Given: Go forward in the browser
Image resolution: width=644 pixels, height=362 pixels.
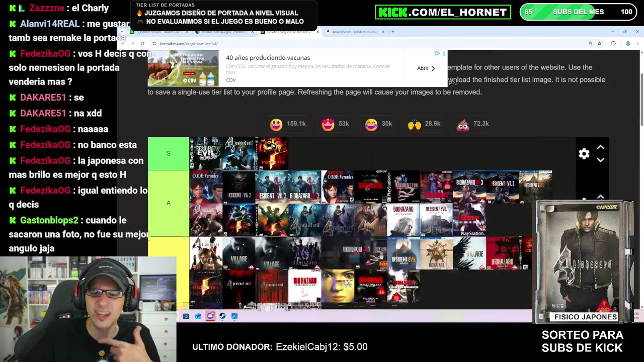Looking at the screenshot, I should (133, 43).
